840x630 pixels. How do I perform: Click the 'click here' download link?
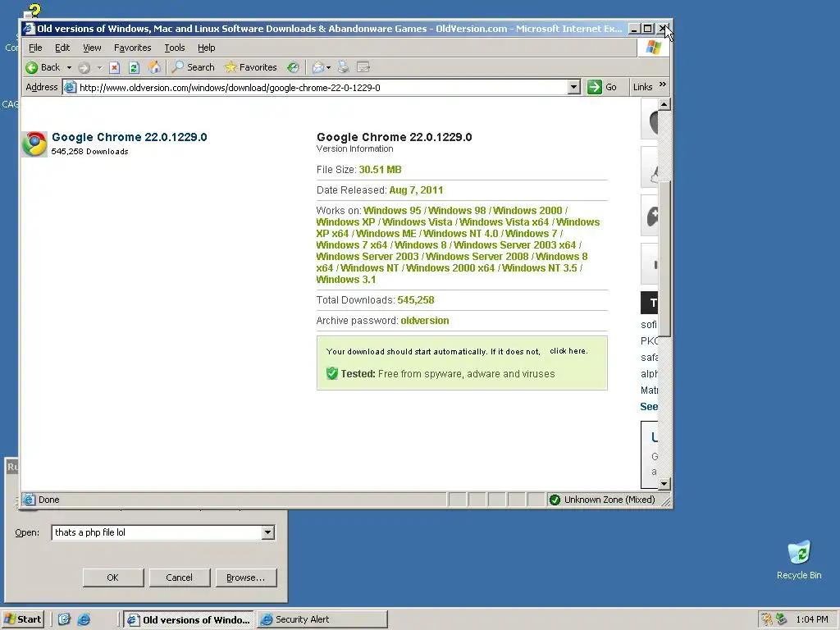pyautogui.click(x=568, y=351)
